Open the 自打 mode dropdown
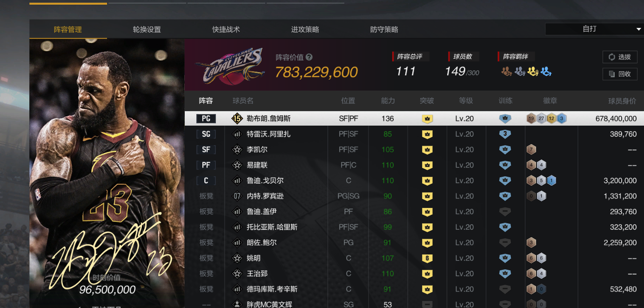644x308 pixels. click(595, 29)
